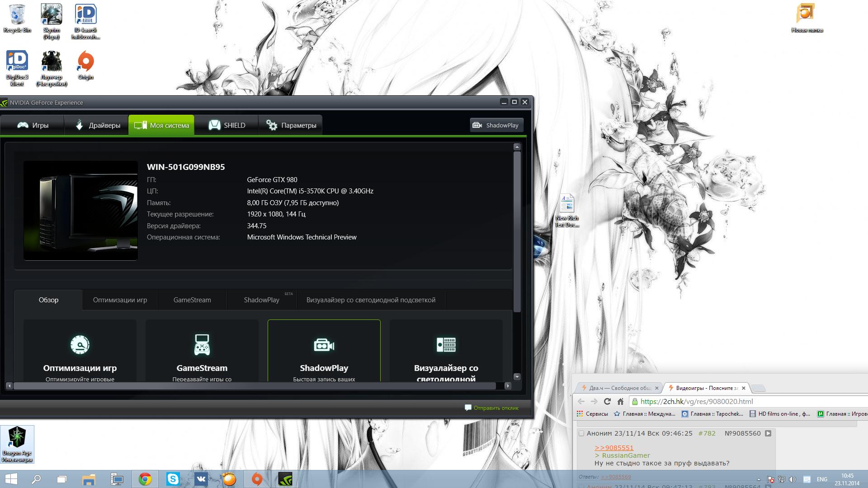Screen dimensions: 868x488
Task: Select the Origin desktop icon
Action: [85, 65]
